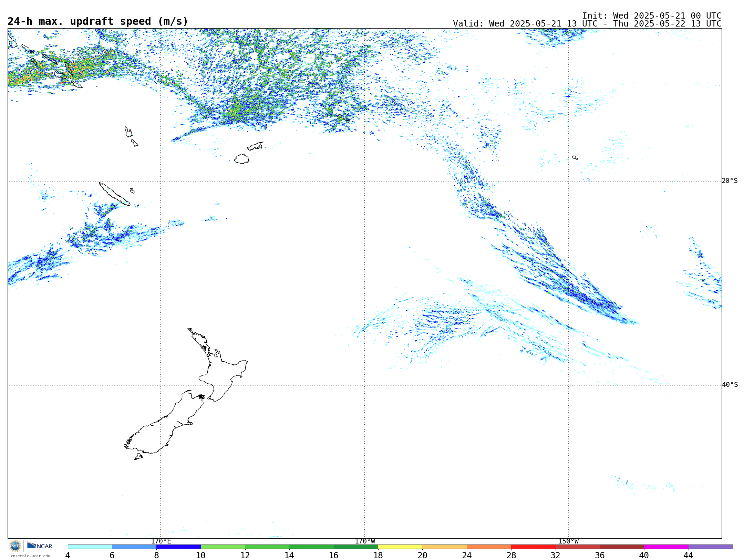The width and height of the screenshot is (744, 560).
Task: Click the orange 24-28 m/s swatch
Action: coord(489,547)
